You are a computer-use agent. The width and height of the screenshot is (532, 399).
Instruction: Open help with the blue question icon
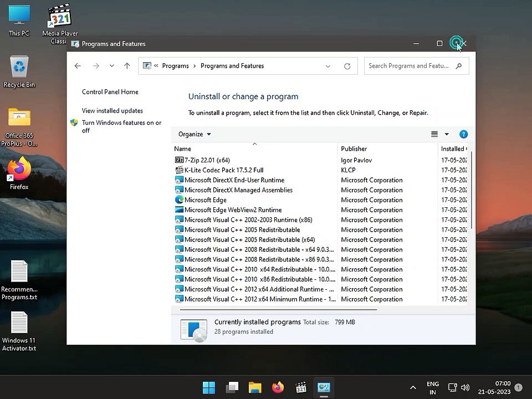[x=463, y=134]
